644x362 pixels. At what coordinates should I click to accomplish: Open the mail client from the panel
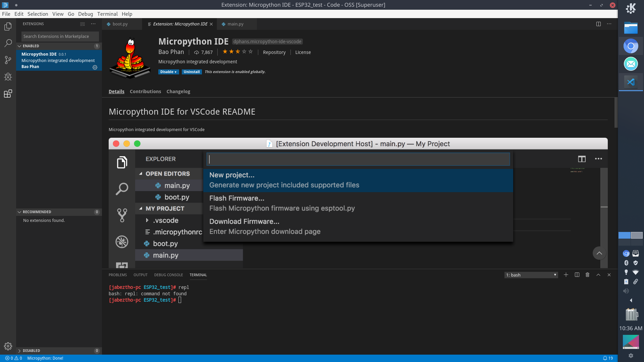pyautogui.click(x=631, y=64)
